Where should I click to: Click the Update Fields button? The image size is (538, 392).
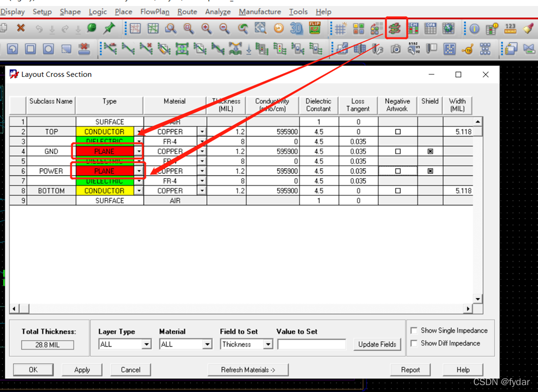pos(377,344)
